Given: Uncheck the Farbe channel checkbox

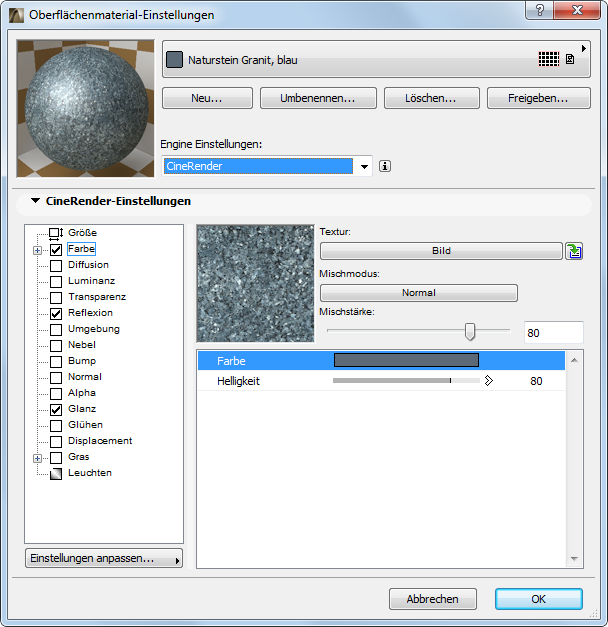Looking at the screenshot, I should (56, 250).
